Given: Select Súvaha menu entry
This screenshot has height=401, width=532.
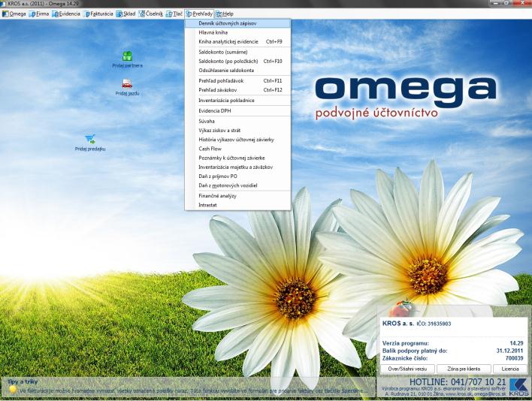Looking at the screenshot, I should tap(237, 121).
